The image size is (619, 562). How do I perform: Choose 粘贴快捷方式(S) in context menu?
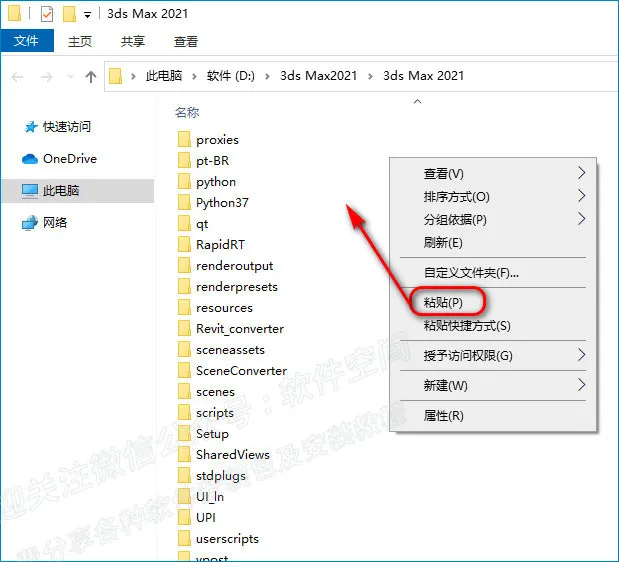[x=493, y=326]
